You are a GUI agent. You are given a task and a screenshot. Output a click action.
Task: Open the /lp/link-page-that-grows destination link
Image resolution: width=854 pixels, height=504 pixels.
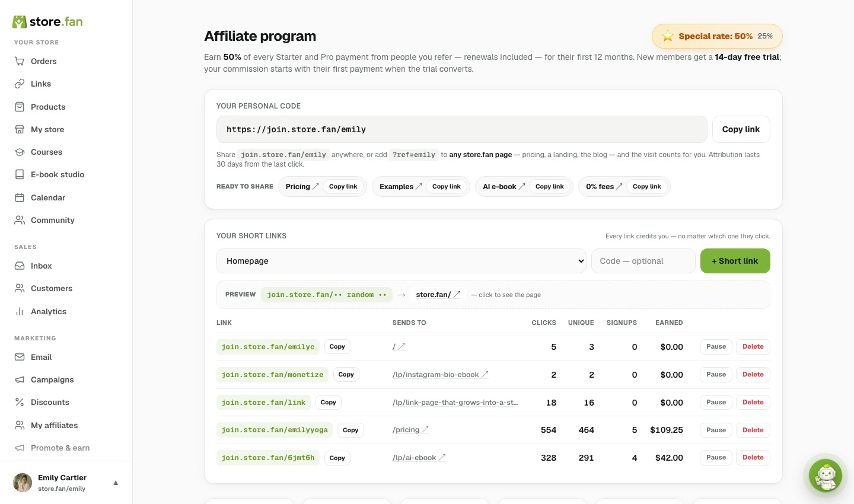coord(455,402)
